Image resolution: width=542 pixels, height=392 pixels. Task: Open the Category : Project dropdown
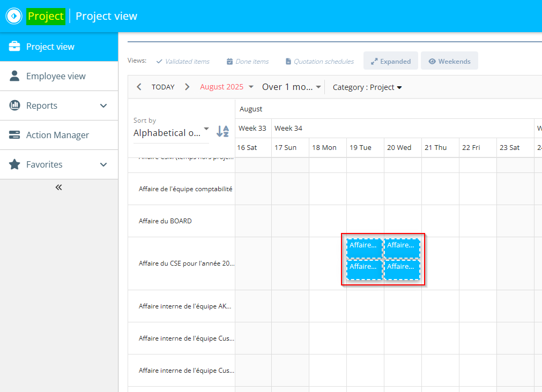tap(367, 87)
